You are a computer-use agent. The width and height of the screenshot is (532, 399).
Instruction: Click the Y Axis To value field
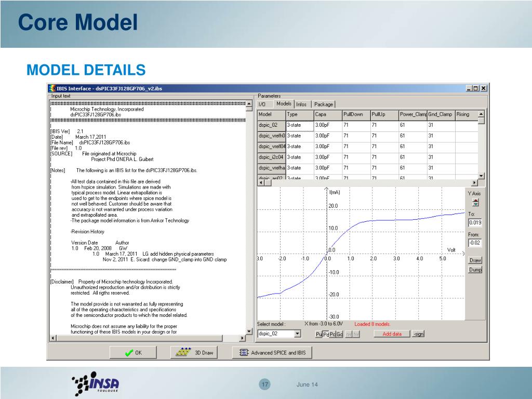point(475,222)
